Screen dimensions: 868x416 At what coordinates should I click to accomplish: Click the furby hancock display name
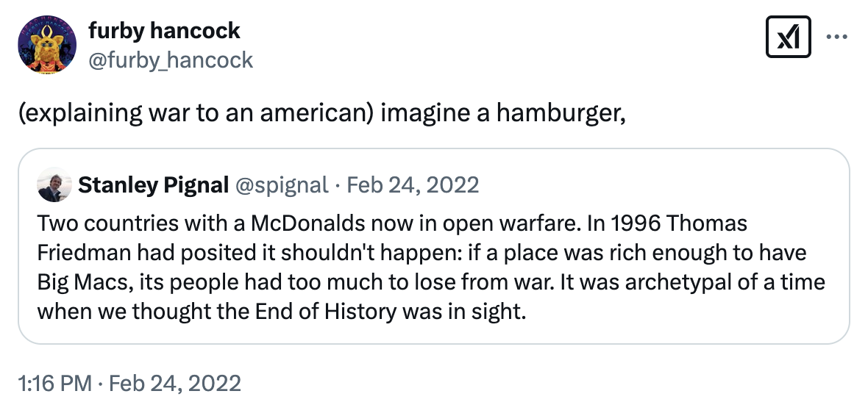164,31
